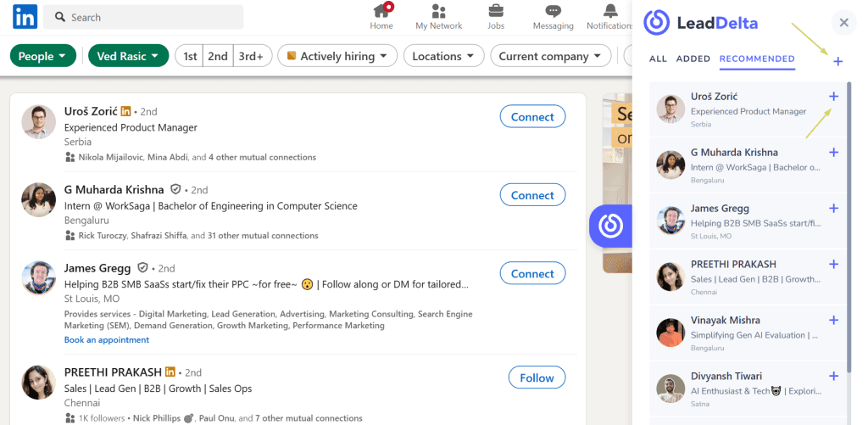The height and width of the screenshot is (425, 868).
Task: Click 'Experienced Product Manager' text in LeadDelta panel
Action: click(748, 111)
